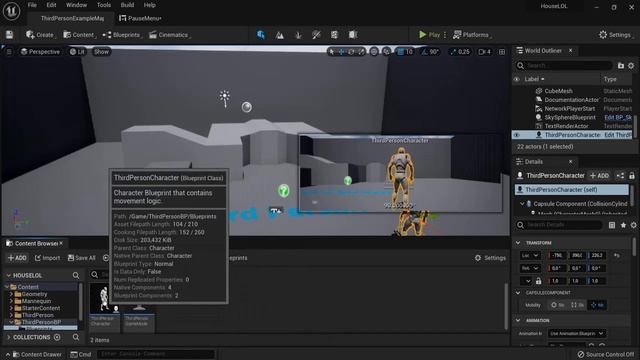Select the Selection mode icon in toolbar

coord(261,35)
